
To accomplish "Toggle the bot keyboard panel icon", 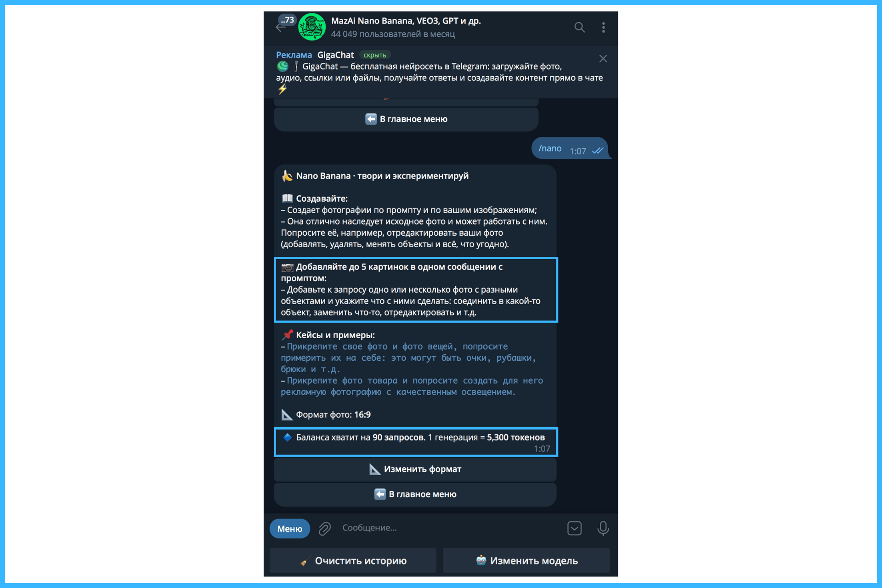I will tap(575, 528).
